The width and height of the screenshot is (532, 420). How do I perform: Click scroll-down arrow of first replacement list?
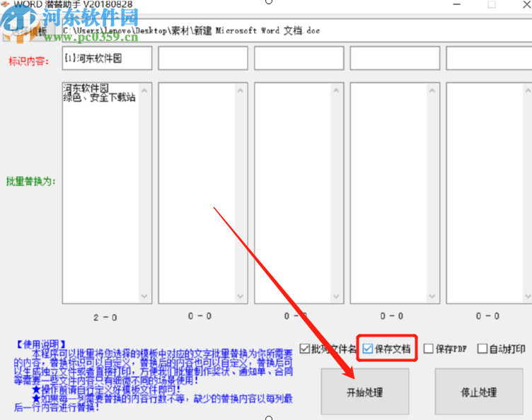click(144, 296)
